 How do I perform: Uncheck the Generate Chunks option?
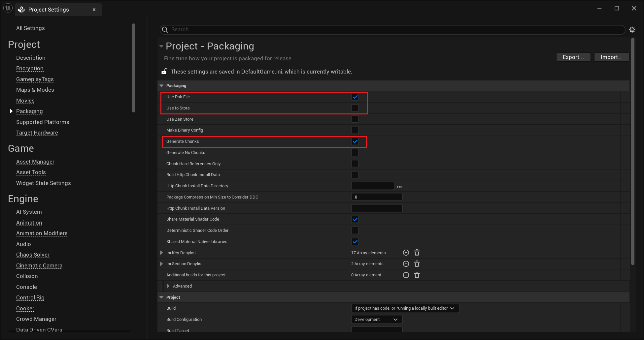point(355,141)
